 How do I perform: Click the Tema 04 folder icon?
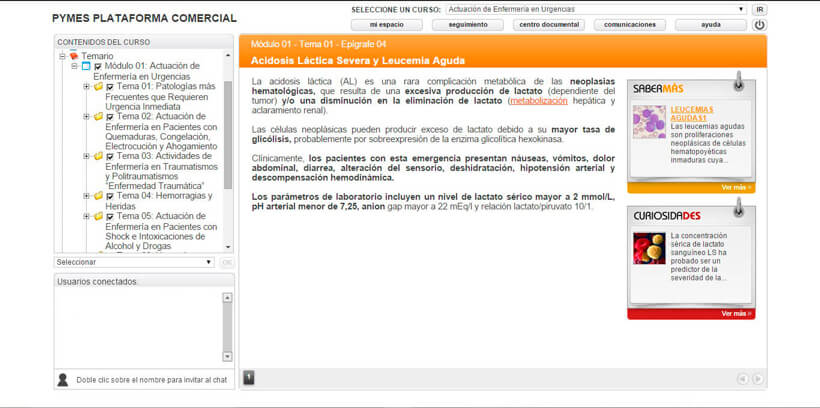tap(98, 196)
